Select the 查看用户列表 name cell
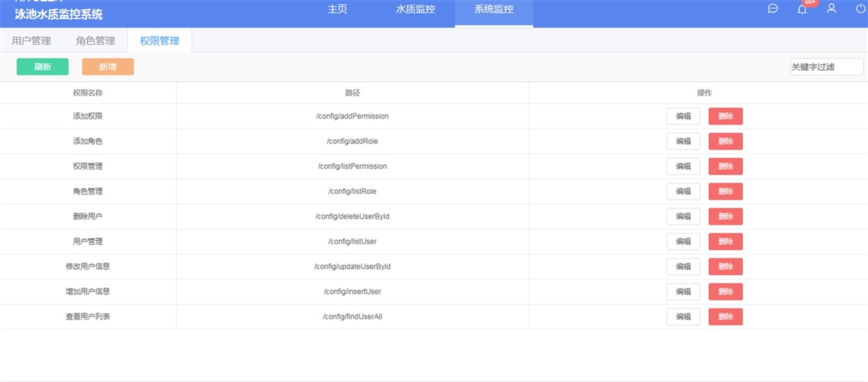Viewport: 868px width, 382px height. tap(88, 317)
